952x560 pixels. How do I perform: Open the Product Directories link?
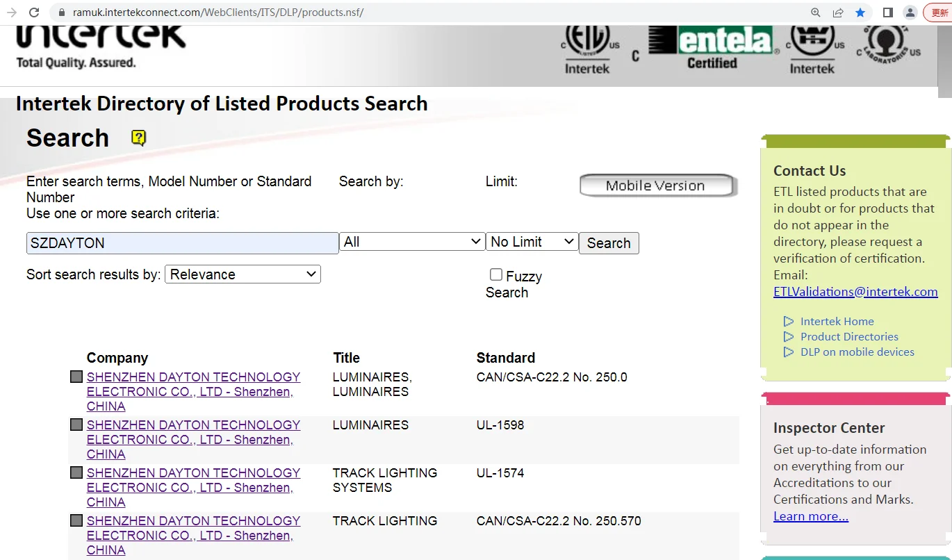pyautogui.click(x=849, y=337)
